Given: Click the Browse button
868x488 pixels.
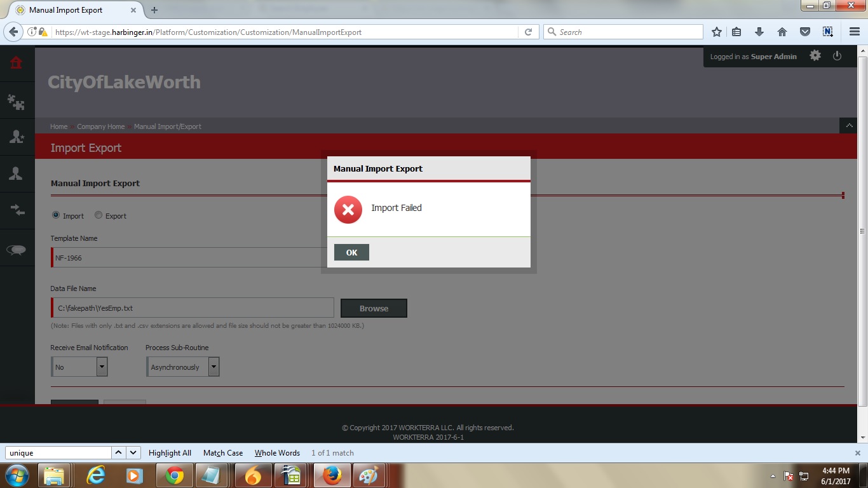Looking at the screenshot, I should tap(374, 308).
